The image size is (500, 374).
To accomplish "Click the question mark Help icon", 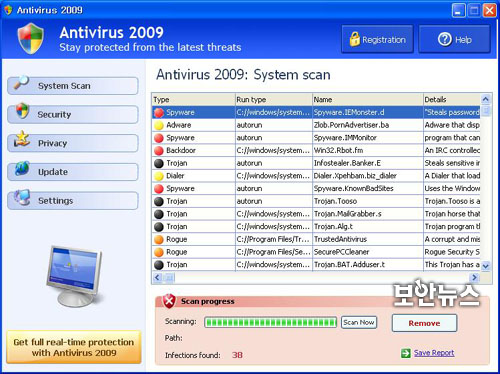I will (445, 39).
